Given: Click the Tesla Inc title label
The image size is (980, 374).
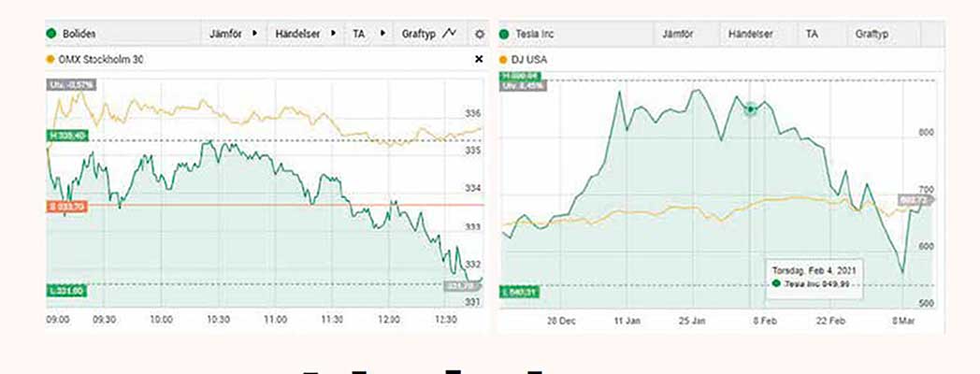Looking at the screenshot, I should pyautogui.click(x=535, y=34).
